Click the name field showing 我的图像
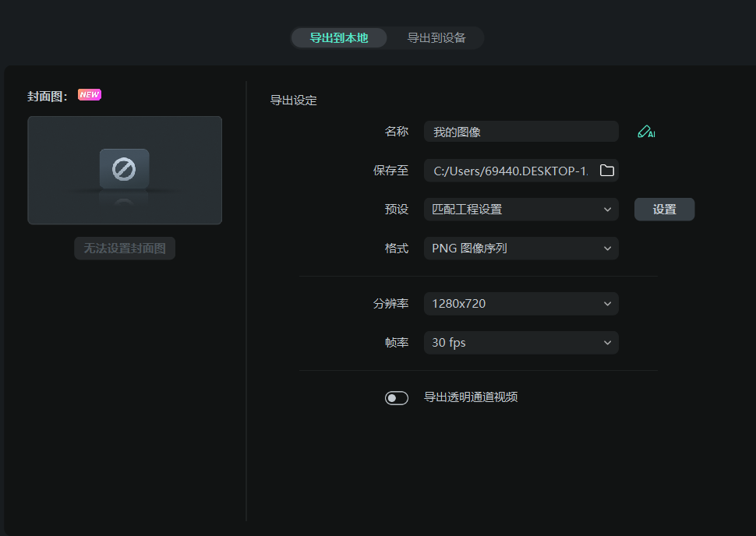 (x=521, y=131)
